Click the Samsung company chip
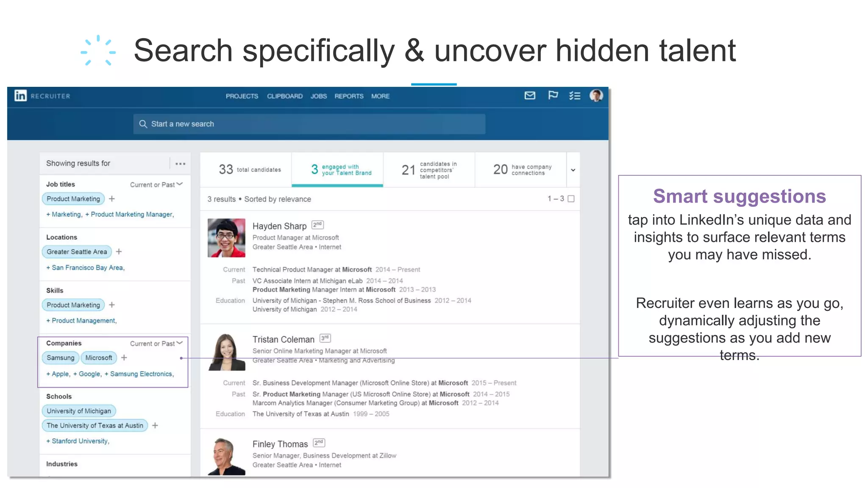This screenshot has height=488, width=868. 61,358
